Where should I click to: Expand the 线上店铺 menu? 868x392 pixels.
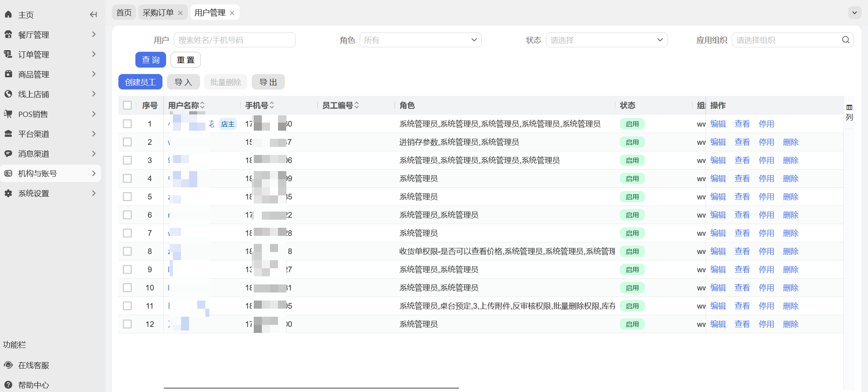coord(94,94)
